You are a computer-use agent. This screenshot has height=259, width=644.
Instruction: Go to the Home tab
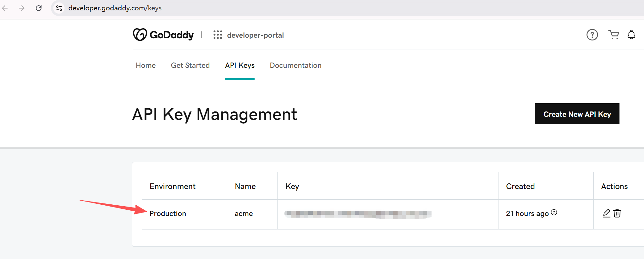pos(146,65)
